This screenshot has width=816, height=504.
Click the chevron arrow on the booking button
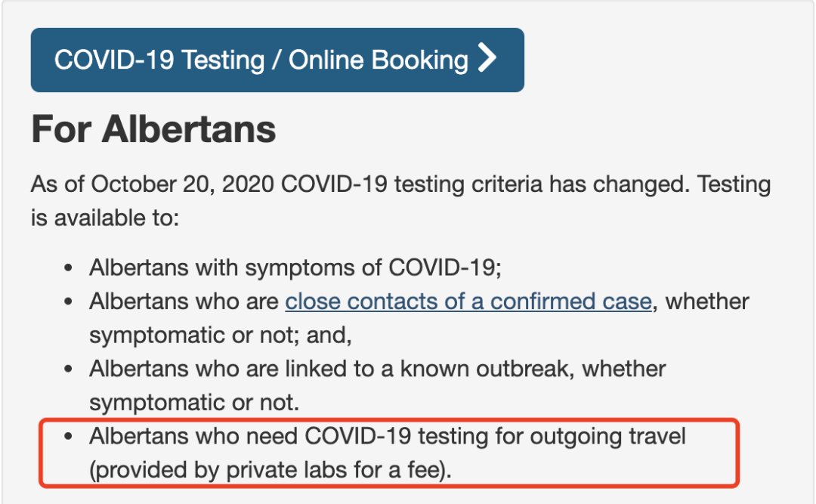point(487,57)
